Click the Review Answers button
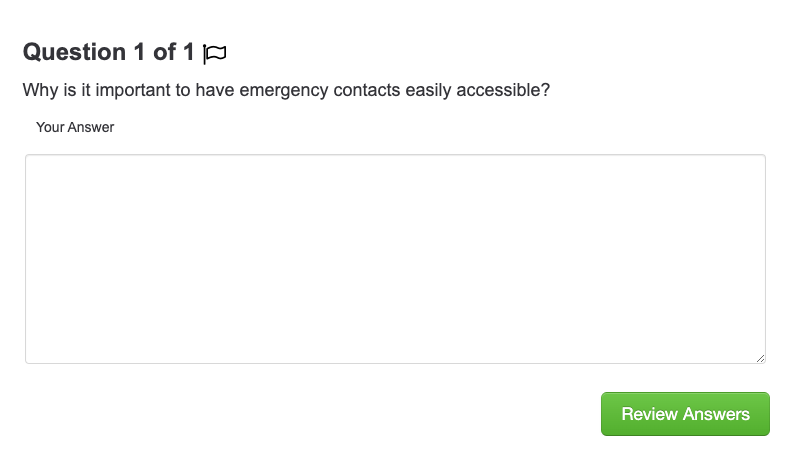The image size is (795, 458). coord(685,414)
